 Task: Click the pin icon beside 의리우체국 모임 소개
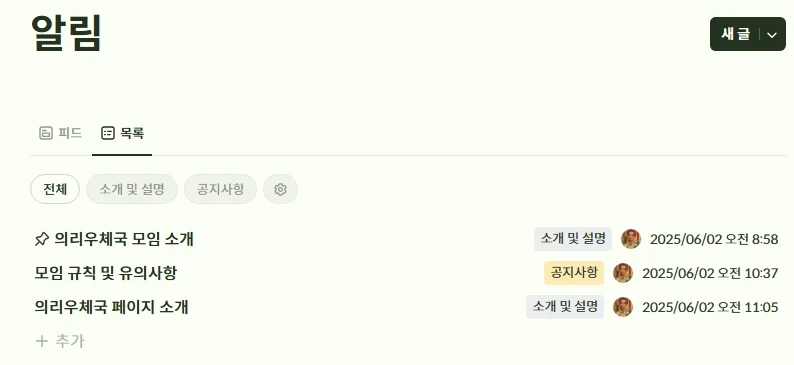[42, 239]
